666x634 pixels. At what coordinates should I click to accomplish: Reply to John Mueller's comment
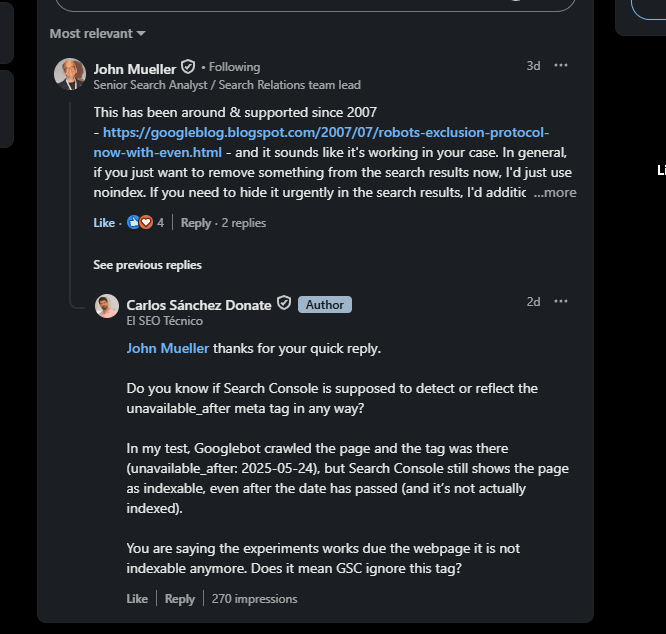click(x=196, y=223)
